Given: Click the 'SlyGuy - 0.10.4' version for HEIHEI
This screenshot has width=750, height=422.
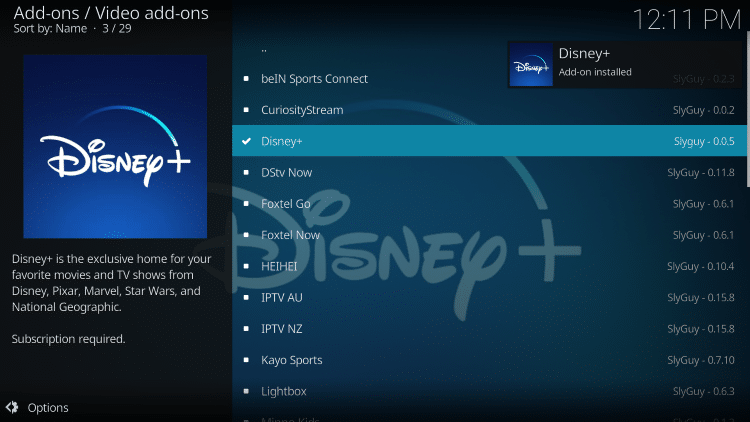Looking at the screenshot, I should [701, 266].
